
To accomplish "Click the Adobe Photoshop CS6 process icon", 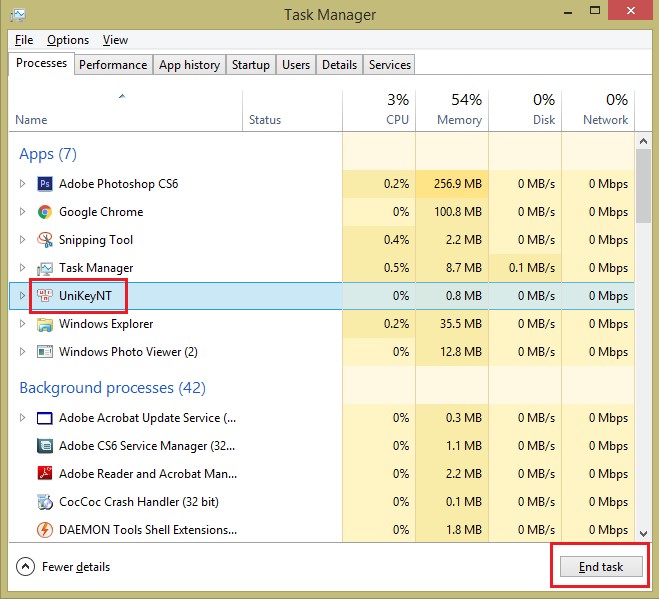I will (x=45, y=184).
